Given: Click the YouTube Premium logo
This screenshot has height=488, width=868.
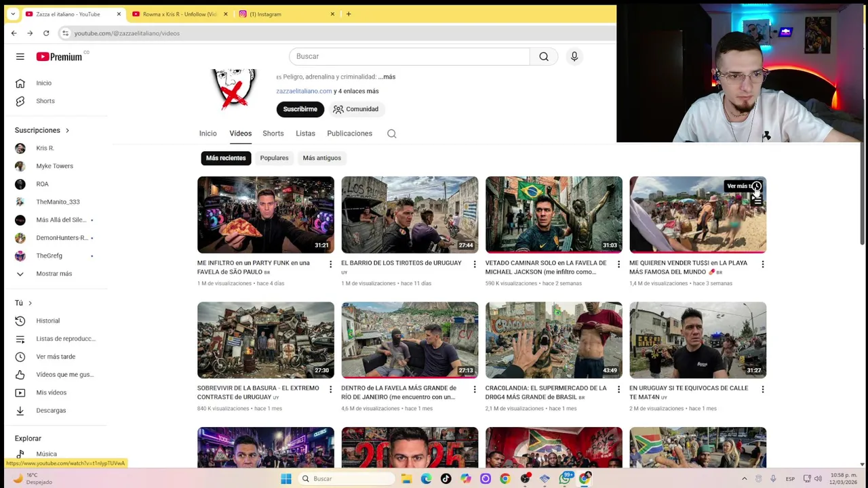Looking at the screenshot, I should point(59,56).
